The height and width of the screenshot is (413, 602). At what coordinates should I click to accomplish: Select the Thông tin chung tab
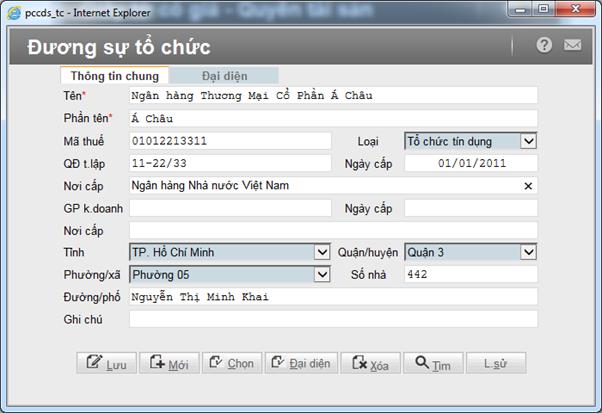pos(114,76)
